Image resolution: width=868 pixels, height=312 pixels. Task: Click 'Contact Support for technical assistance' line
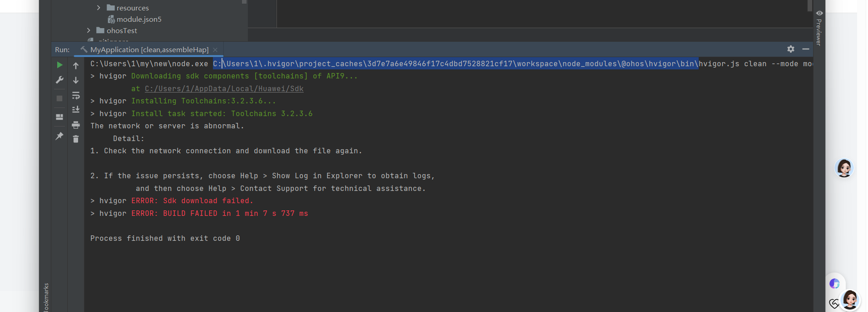pos(281,189)
